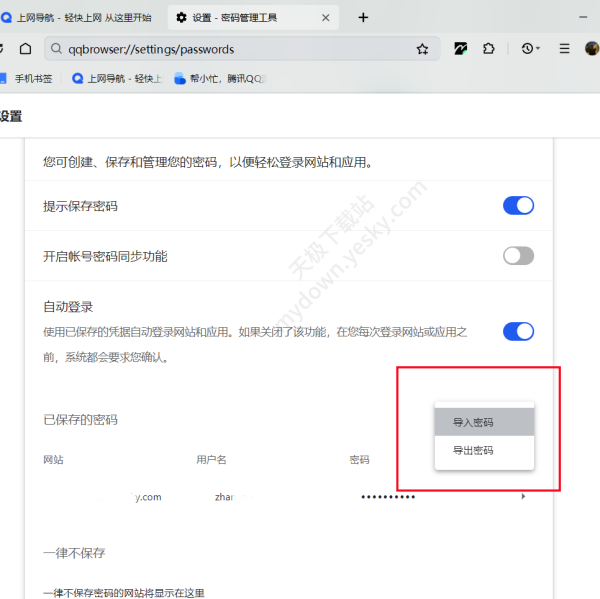
Task: Enable the 开启帐号密码同步功能 toggle
Action: 518,256
